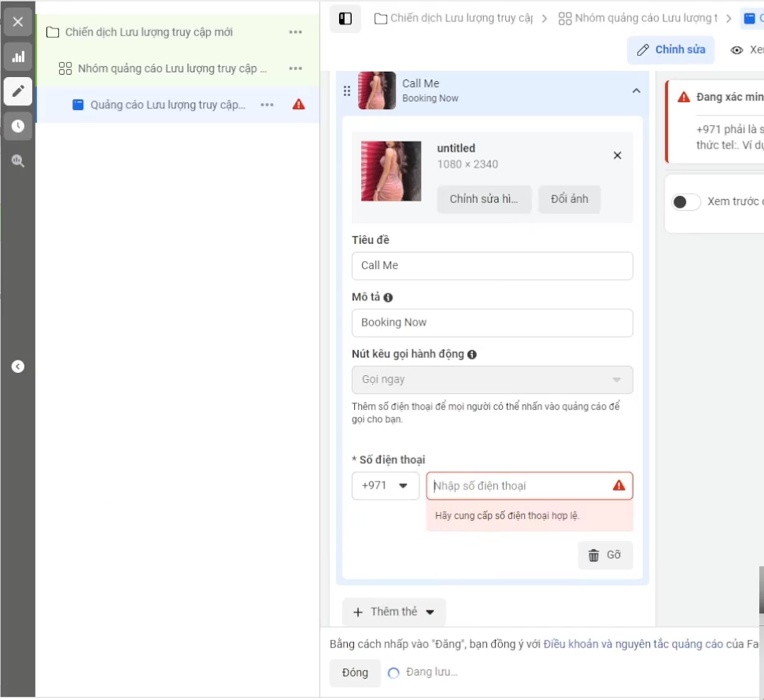764x700 pixels.
Task: Open ad set breadcrumb Nhóm quảng cáo
Action: (x=638, y=19)
